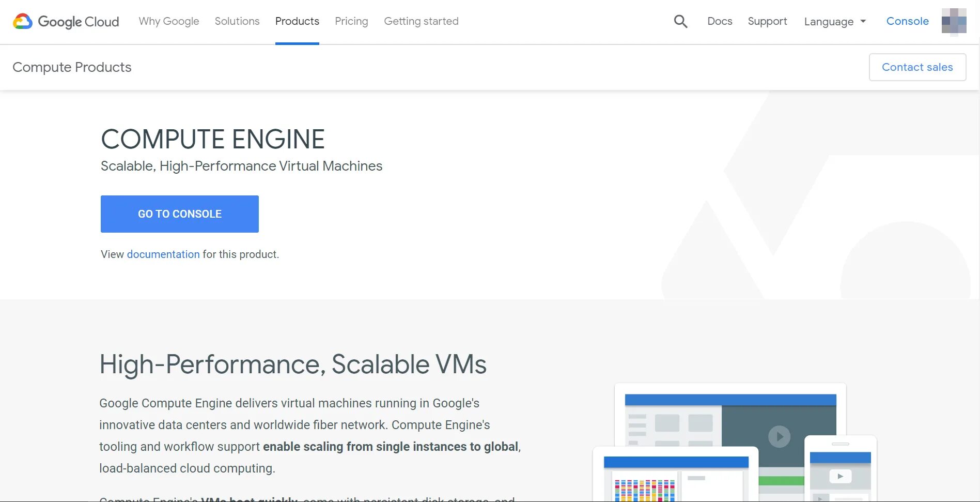Click the colored chart on the tablet illustration
Screen dimensions: 980x502
(644, 490)
